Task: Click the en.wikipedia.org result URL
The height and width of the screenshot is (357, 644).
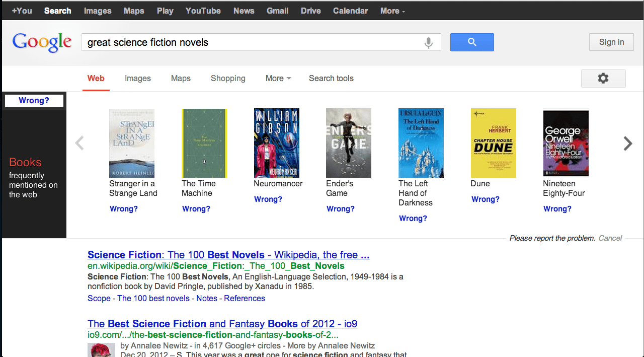Action: coord(216,266)
